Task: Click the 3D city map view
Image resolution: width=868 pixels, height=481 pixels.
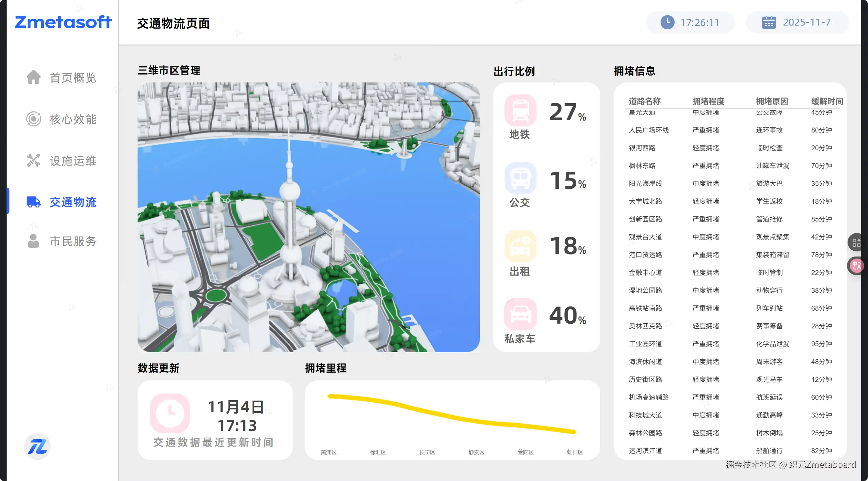Action: pyautogui.click(x=308, y=217)
